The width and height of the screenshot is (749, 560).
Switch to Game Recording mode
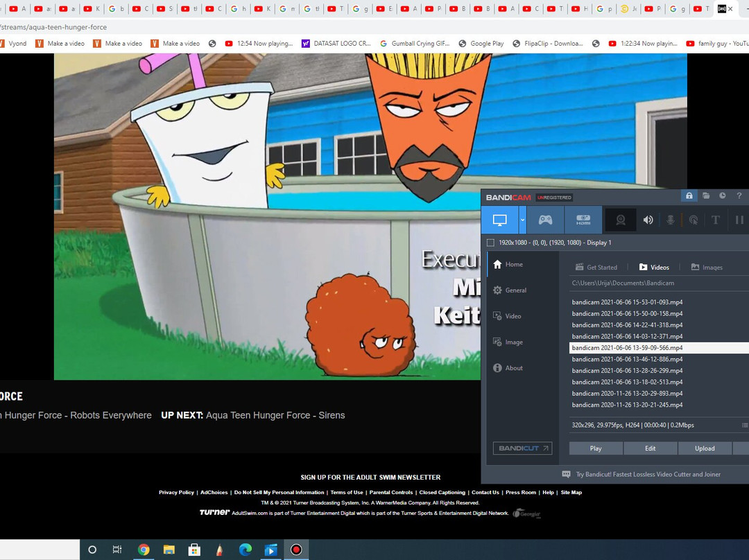546,220
